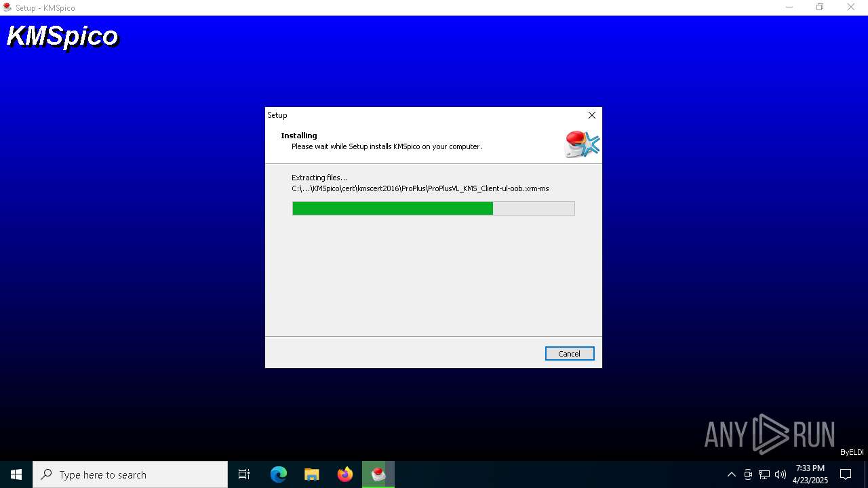This screenshot has width=868, height=488.
Task: Click the green installation progress bar
Action: coord(433,208)
